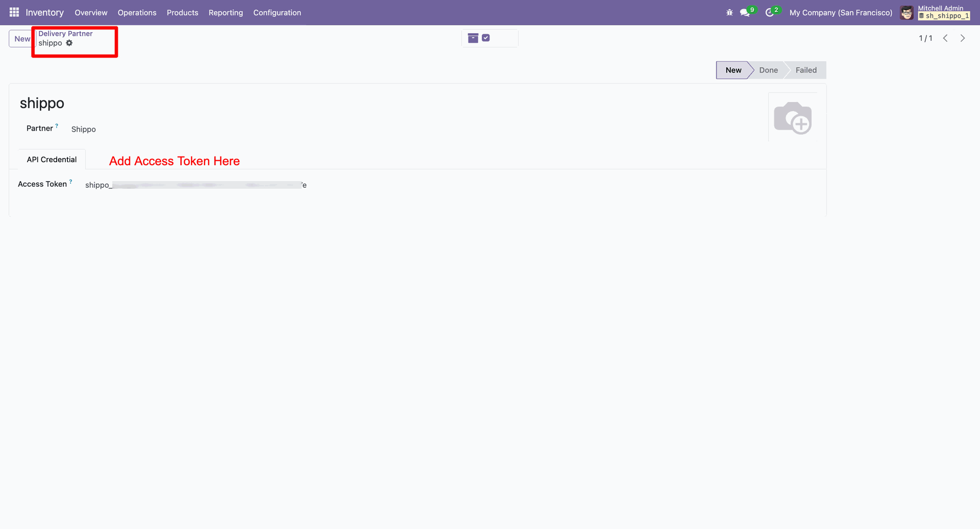Open the Operations menu
Viewport: 980px width, 529px height.
[137, 12]
